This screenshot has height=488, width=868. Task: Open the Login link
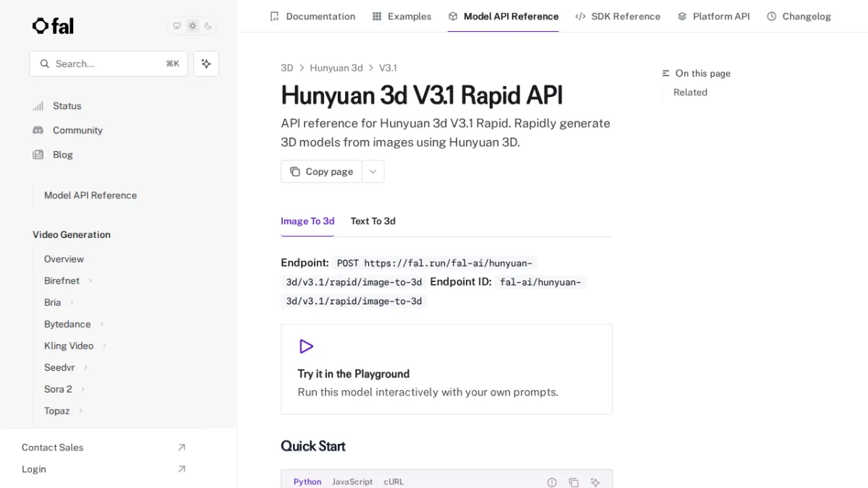pyautogui.click(x=103, y=469)
